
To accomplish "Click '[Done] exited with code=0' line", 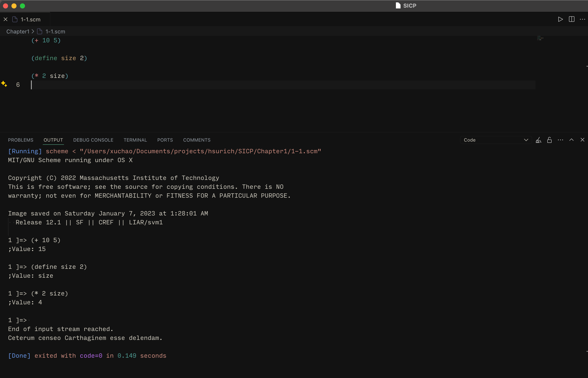I will click(x=87, y=356).
